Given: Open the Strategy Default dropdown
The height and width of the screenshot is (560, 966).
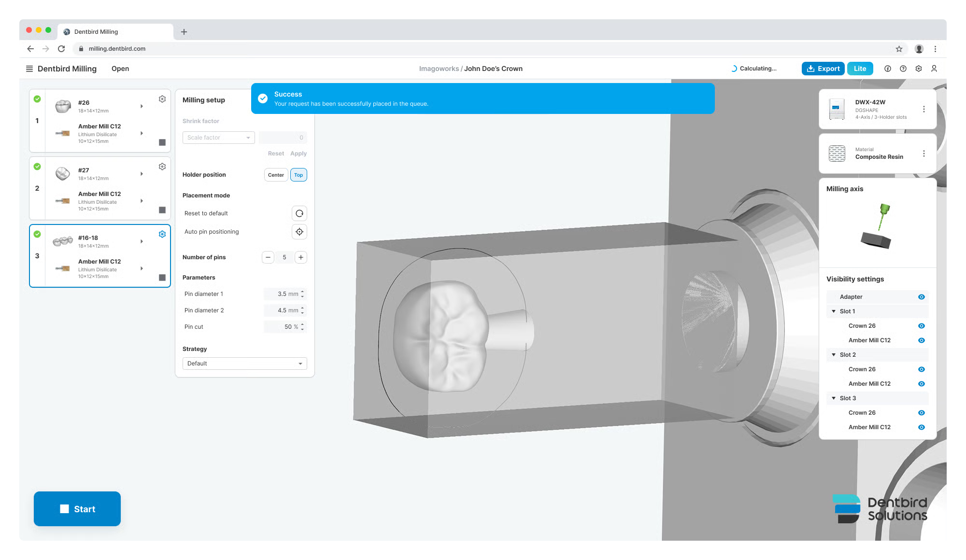Looking at the screenshot, I should [244, 364].
